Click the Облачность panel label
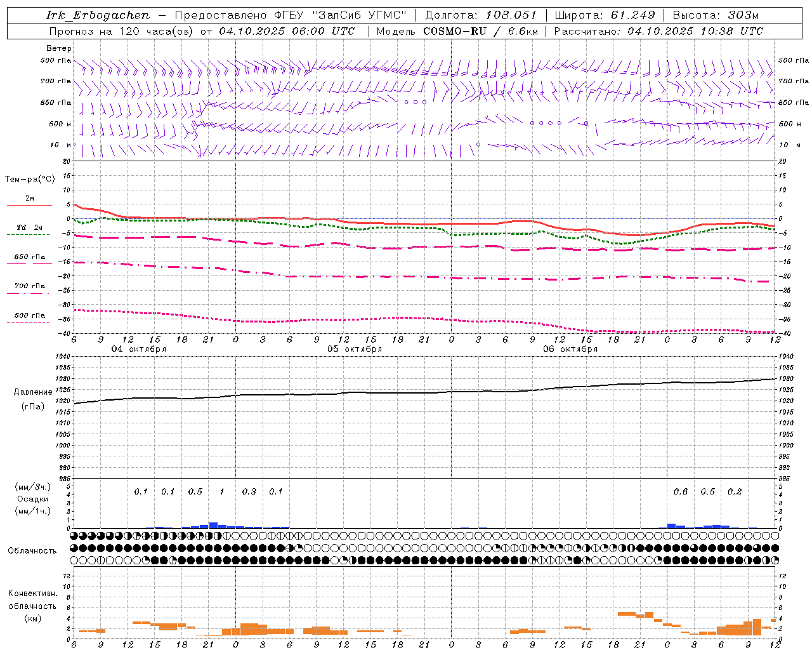 32,550
